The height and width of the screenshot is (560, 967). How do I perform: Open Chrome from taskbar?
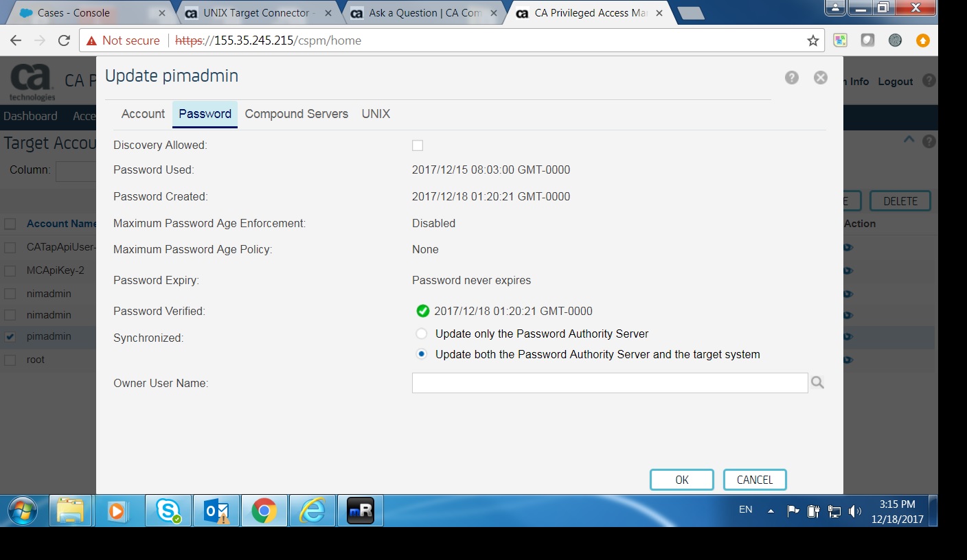coord(264,511)
